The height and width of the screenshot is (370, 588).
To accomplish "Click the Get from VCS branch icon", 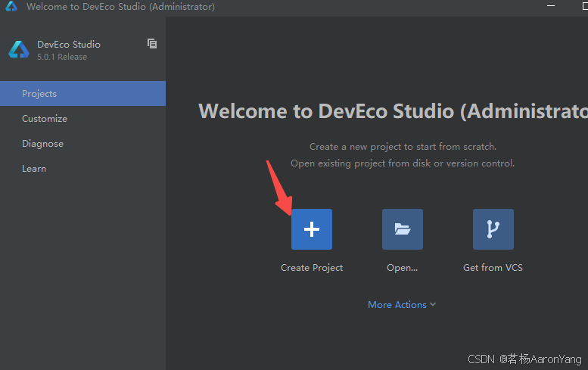I will (x=493, y=229).
